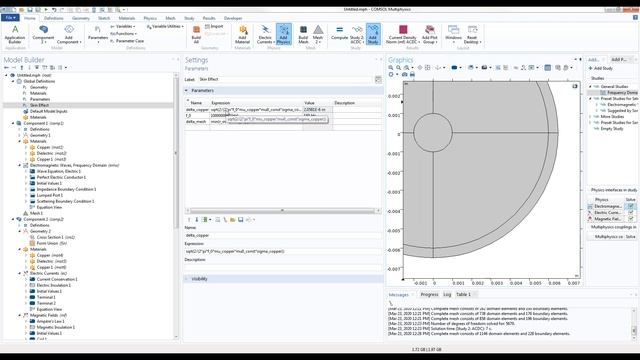Switch to the Results ribbon tab
640x360 pixels.
[x=209, y=18]
